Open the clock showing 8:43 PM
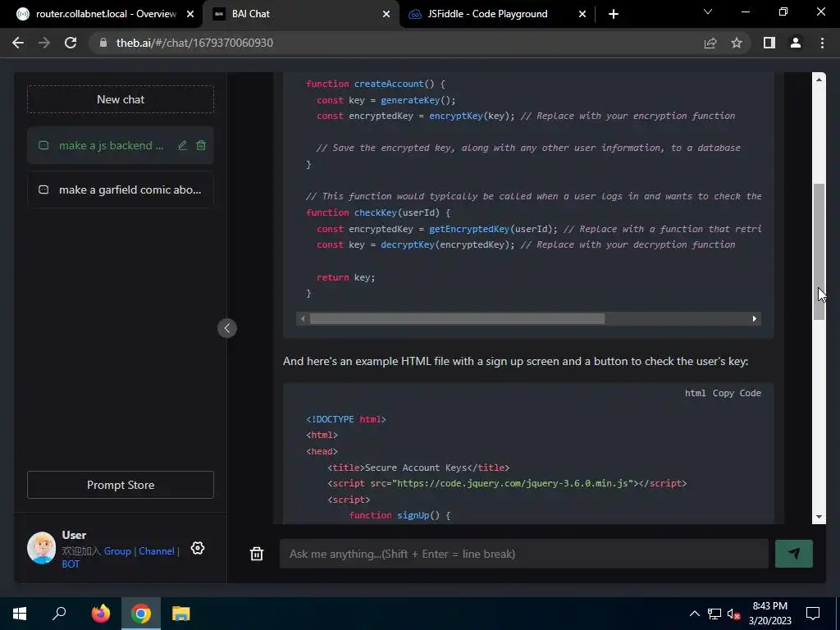 point(769,614)
